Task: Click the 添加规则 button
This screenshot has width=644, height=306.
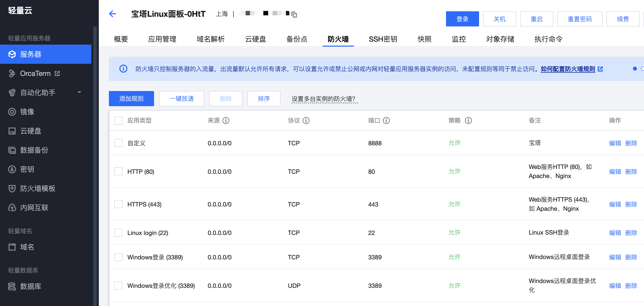Action: [x=131, y=99]
